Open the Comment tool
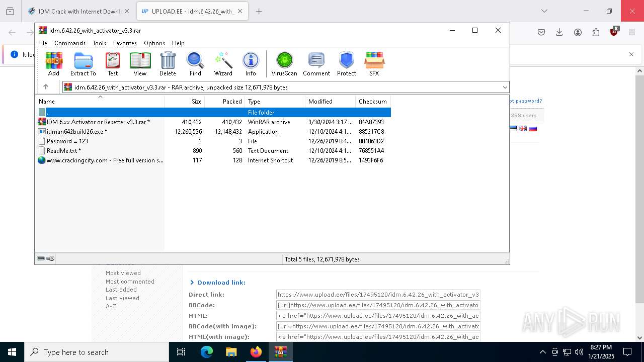The width and height of the screenshot is (644, 362). point(316,64)
